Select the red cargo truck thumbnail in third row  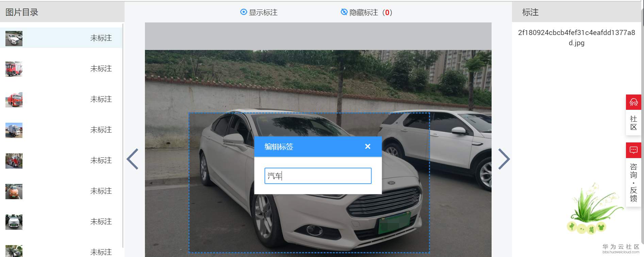coord(14,100)
